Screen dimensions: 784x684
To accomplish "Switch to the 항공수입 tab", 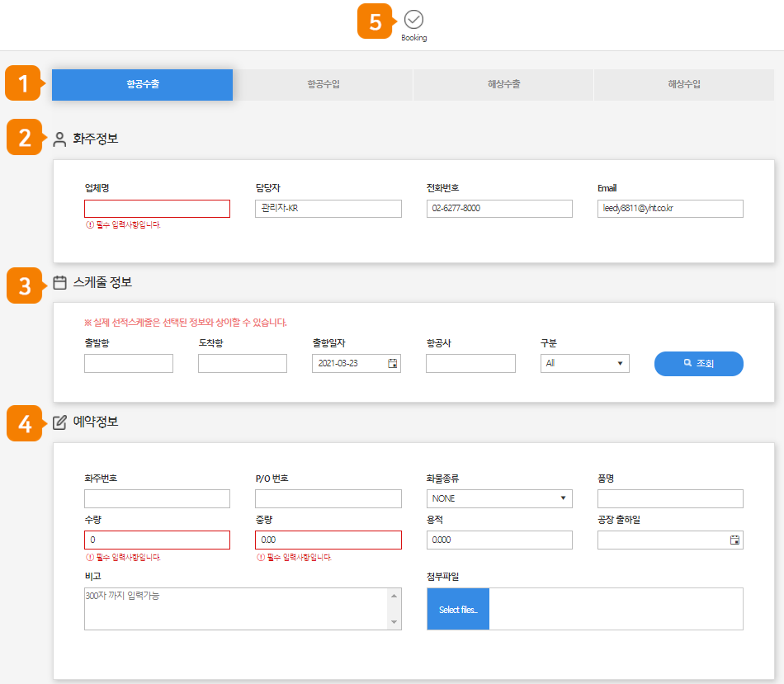I will (323, 84).
